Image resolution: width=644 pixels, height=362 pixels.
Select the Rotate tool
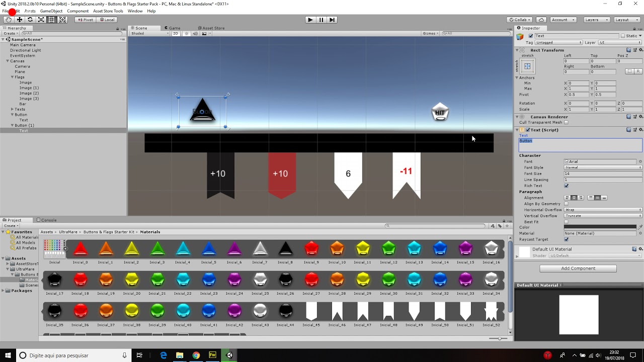click(x=30, y=20)
